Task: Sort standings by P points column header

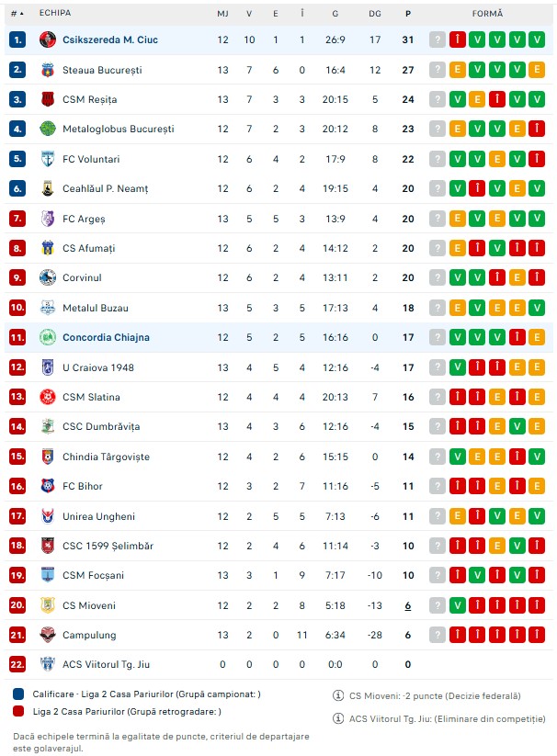Action: point(408,14)
